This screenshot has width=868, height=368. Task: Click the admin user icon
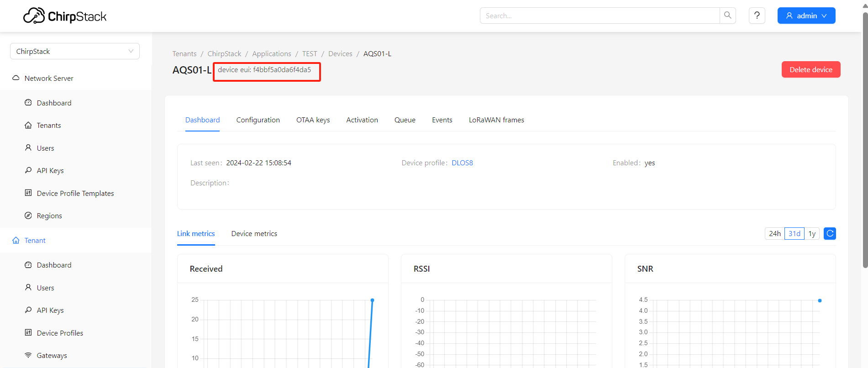[789, 16]
